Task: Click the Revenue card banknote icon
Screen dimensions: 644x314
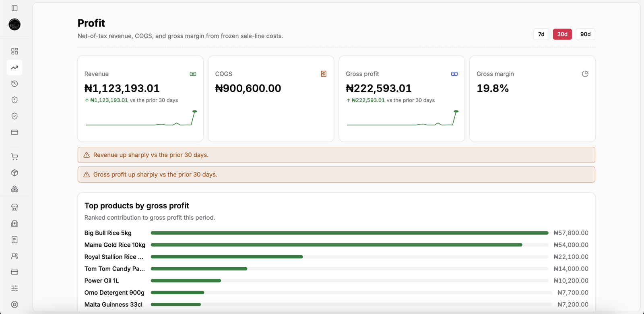Action: (x=193, y=74)
